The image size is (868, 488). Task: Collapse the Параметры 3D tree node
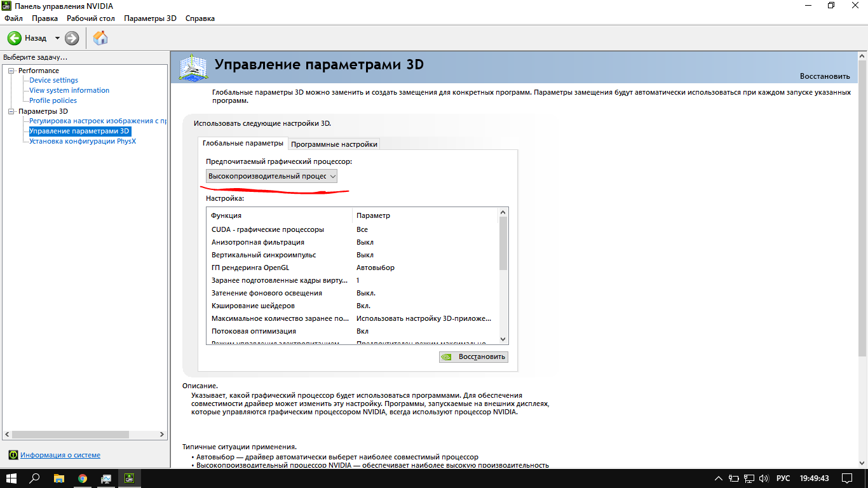[x=11, y=111]
